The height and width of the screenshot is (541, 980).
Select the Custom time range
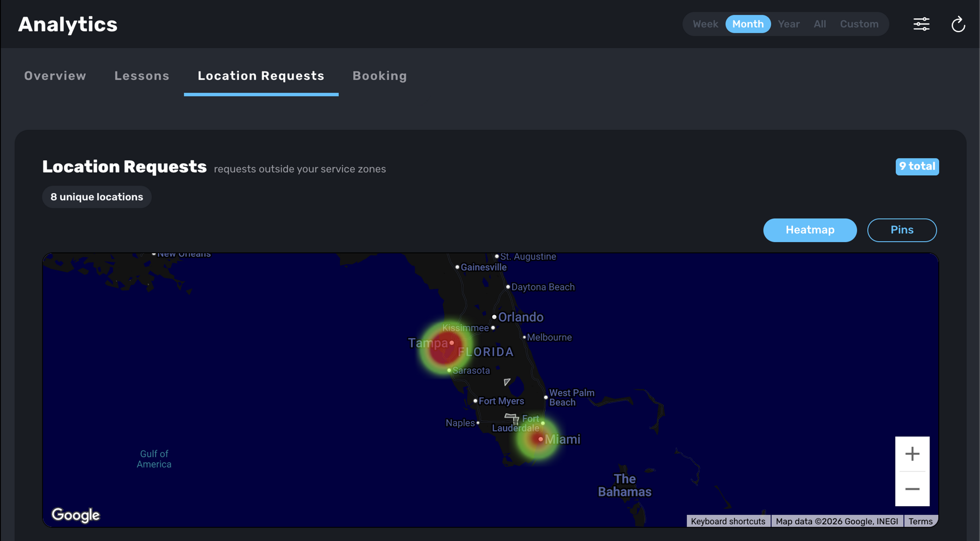tap(859, 24)
